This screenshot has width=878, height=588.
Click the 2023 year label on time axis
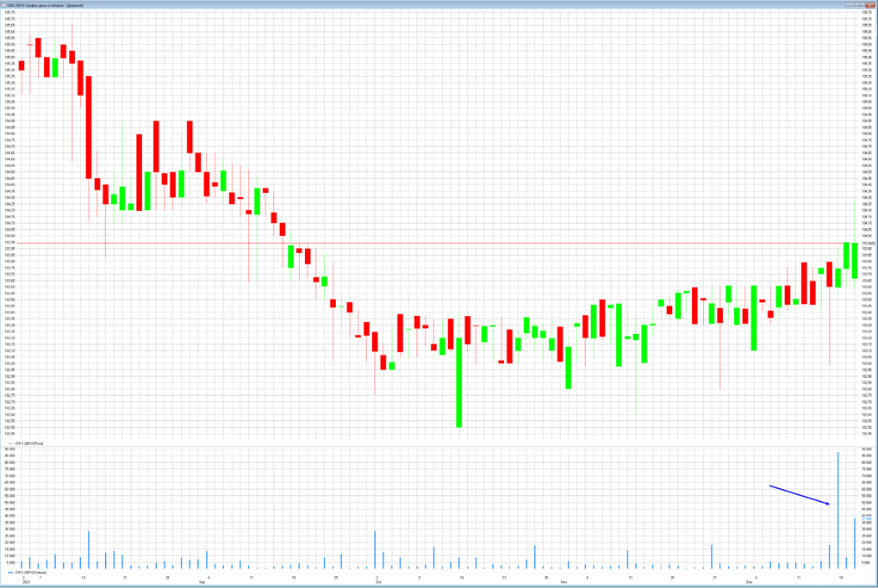click(25, 582)
